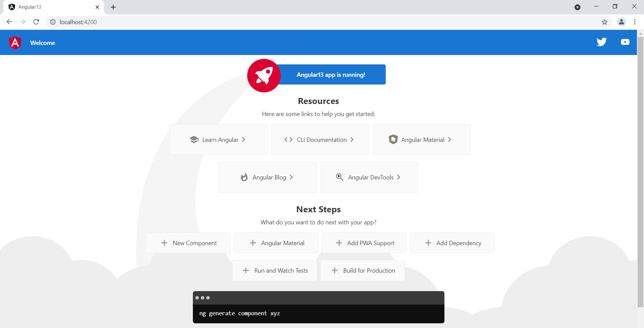Click the chevron on CLI Documentation card
Viewport: 644px width, 328px height.
coord(352,140)
